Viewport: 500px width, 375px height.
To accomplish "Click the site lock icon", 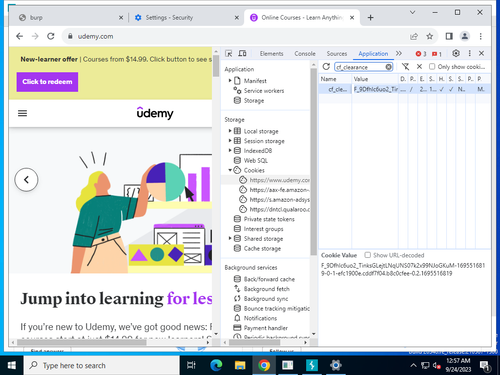I will [x=70, y=36].
